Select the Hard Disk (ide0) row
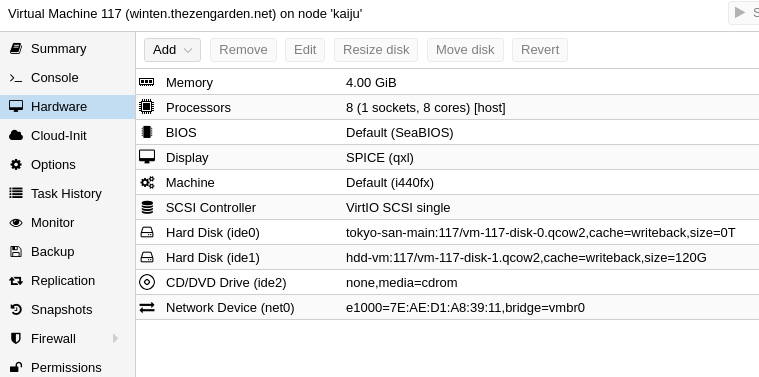Screen dimensions: 759x377 (x=447, y=232)
